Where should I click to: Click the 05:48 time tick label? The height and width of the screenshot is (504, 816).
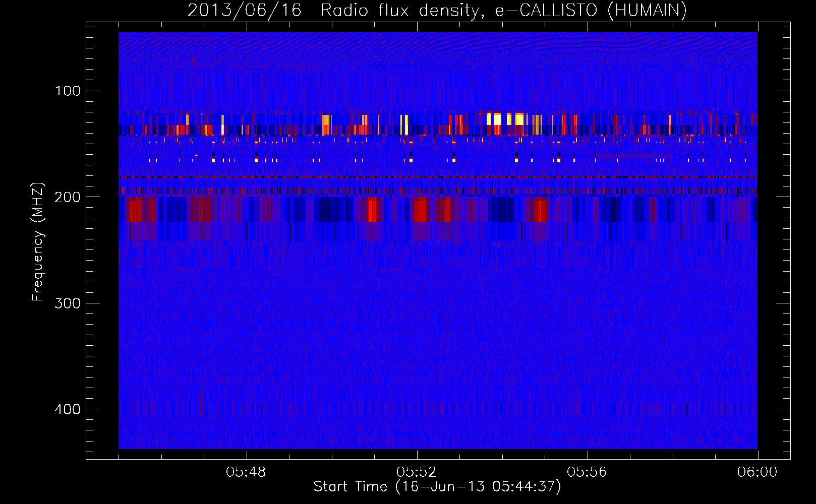[246, 472]
